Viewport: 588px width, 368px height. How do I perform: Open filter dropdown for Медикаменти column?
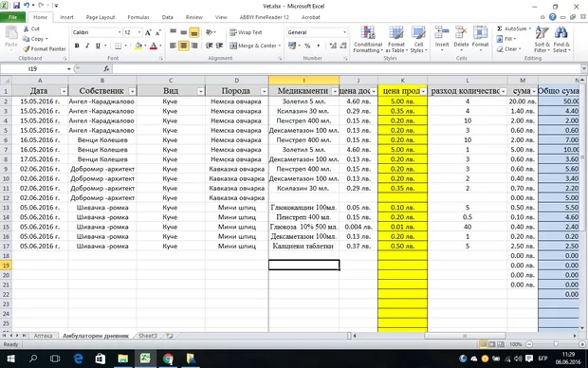(335, 92)
